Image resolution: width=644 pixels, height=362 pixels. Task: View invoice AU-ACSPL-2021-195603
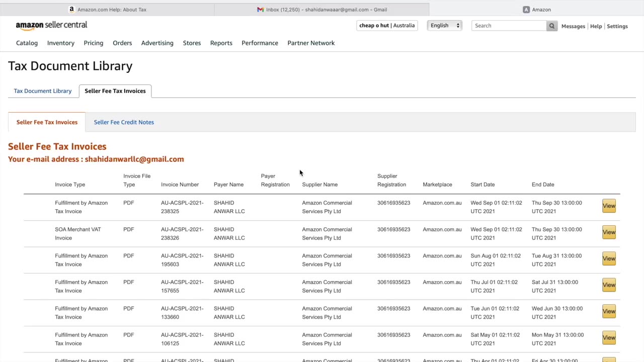click(609, 258)
